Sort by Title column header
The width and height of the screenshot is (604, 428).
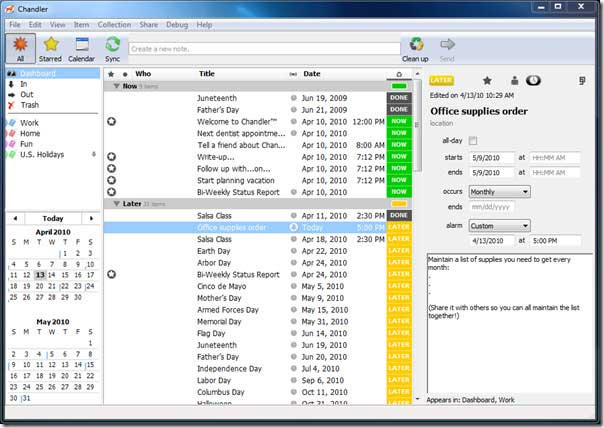pyautogui.click(x=207, y=74)
